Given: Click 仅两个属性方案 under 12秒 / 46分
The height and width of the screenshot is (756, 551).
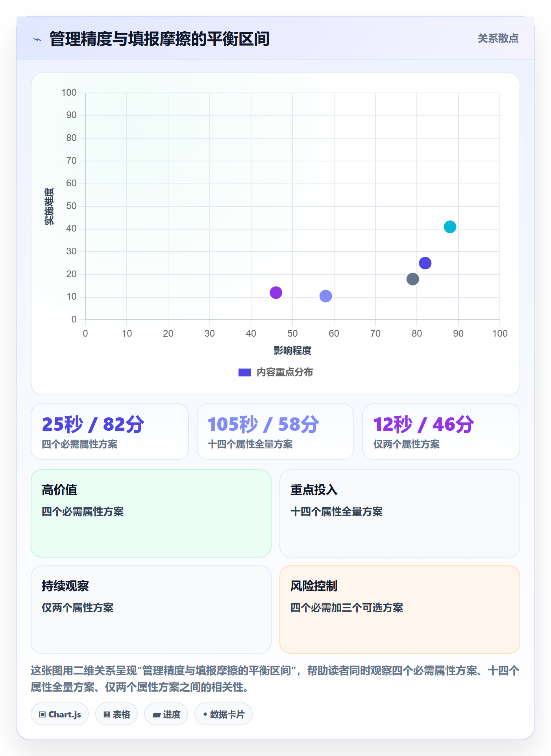Looking at the screenshot, I should [x=407, y=444].
